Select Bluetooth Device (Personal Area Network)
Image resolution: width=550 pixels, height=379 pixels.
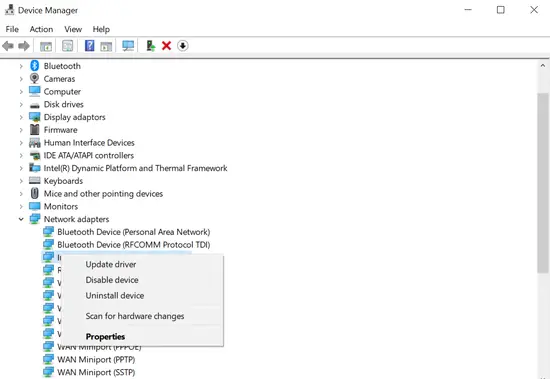point(134,232)
